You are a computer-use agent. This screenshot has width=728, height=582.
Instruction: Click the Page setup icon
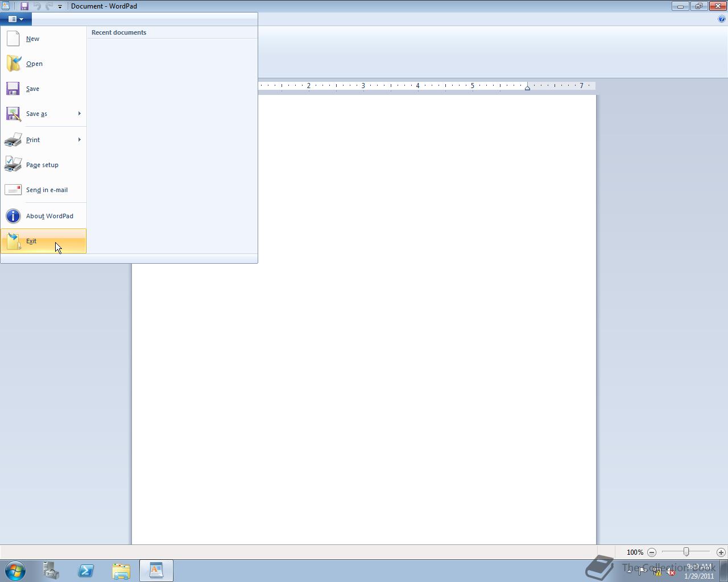click(13, 165)
